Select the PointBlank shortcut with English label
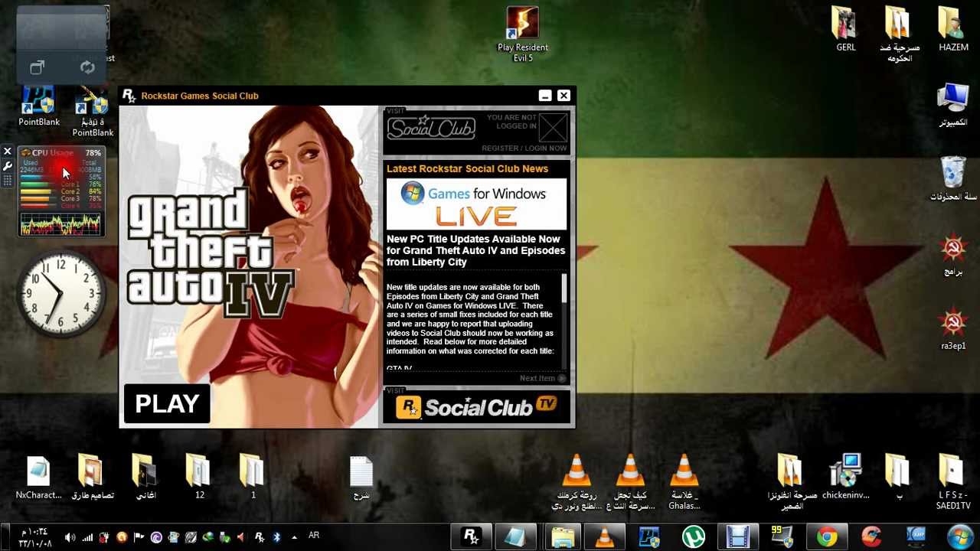 pyautogui.click(x=39, y=106)
